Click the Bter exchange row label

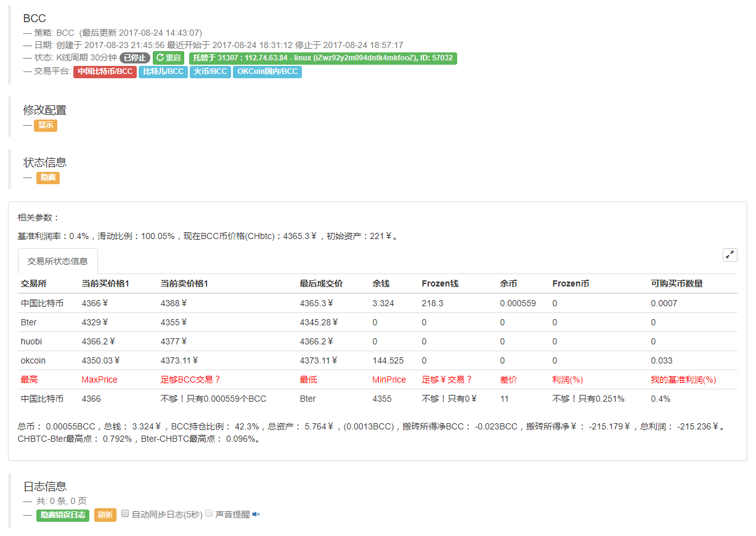29,322
